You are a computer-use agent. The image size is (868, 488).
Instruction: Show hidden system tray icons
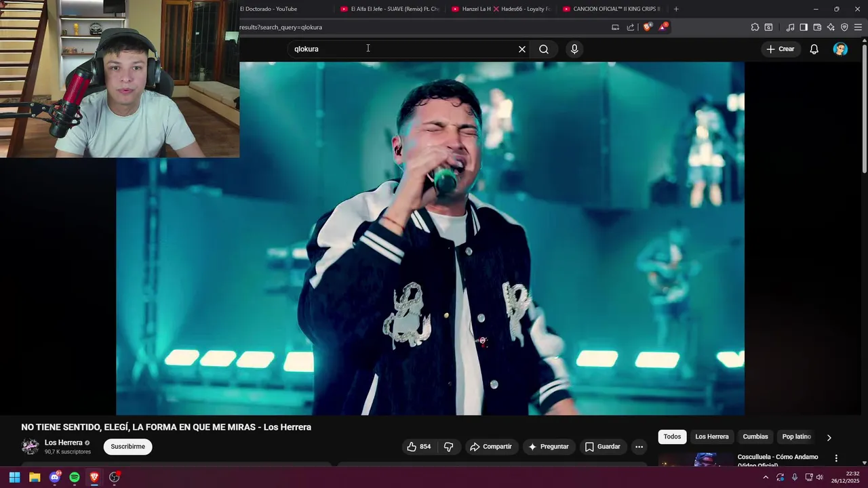(766, 477)
